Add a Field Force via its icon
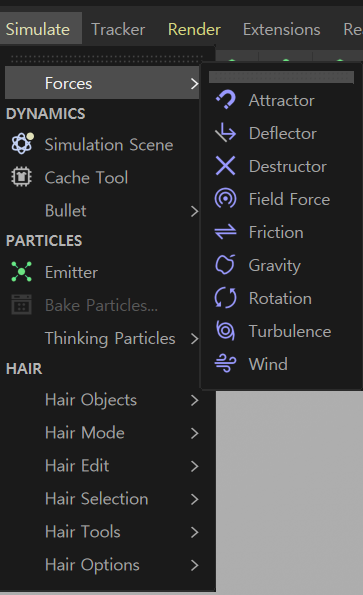This screenshot has height=595, width=363. point(226,199)
